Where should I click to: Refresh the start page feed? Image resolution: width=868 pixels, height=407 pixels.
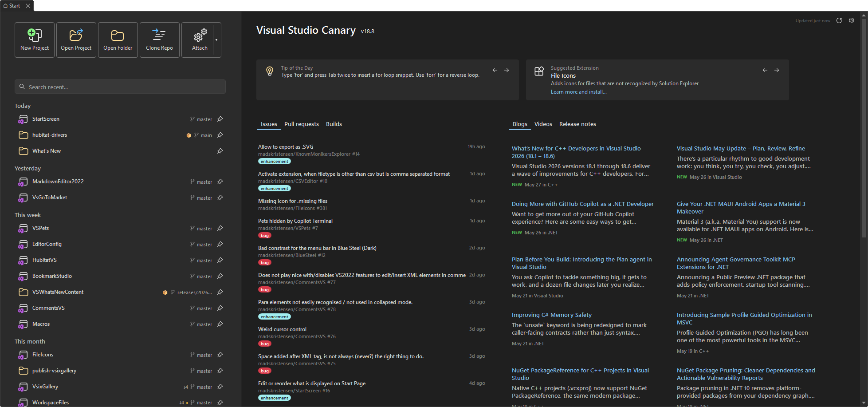(839, 20)
